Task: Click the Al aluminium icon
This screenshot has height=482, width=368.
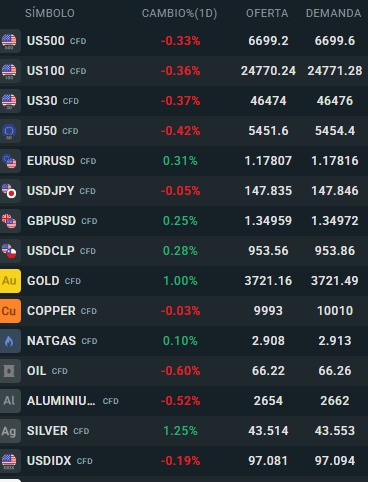Action: point(9,401)
